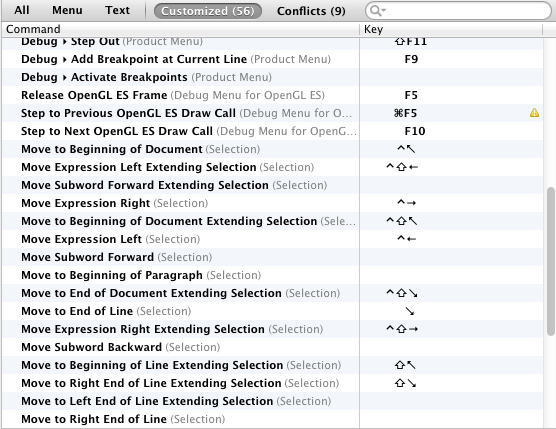This screenshot has height=429, width=556.
Task: Switch to the Menu filter
Action: pos(67,10)
